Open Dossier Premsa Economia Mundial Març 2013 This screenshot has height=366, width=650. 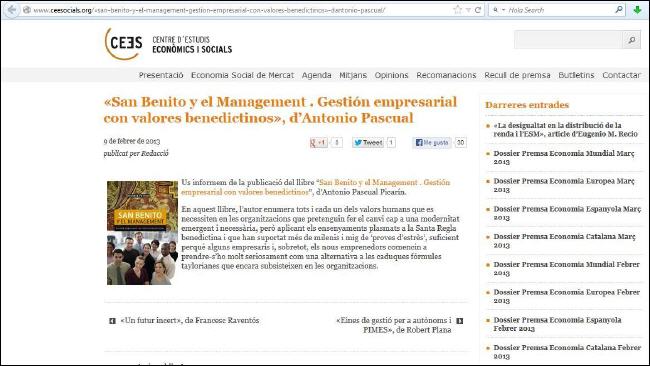click(x=564, y=158)
